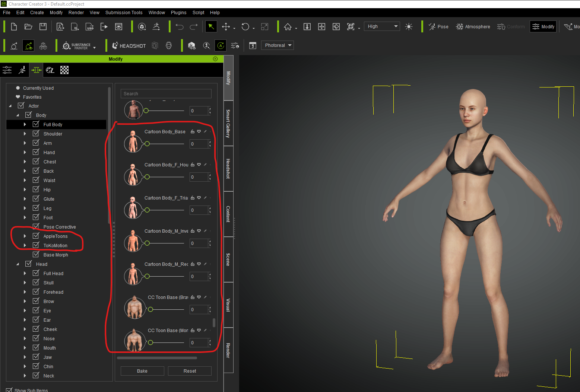Choose the Move tool
This screenshot has width=580, height=392.
click(226, 26)
